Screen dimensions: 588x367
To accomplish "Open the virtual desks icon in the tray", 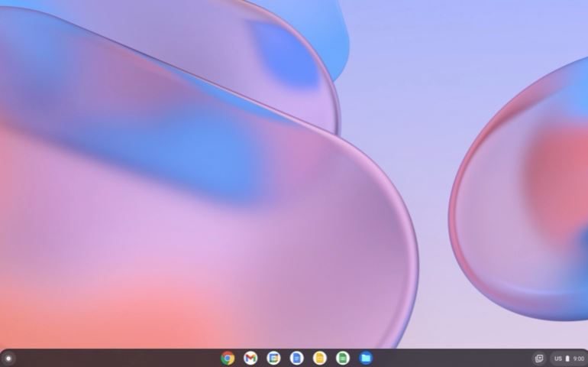I will tap(539, 359).
